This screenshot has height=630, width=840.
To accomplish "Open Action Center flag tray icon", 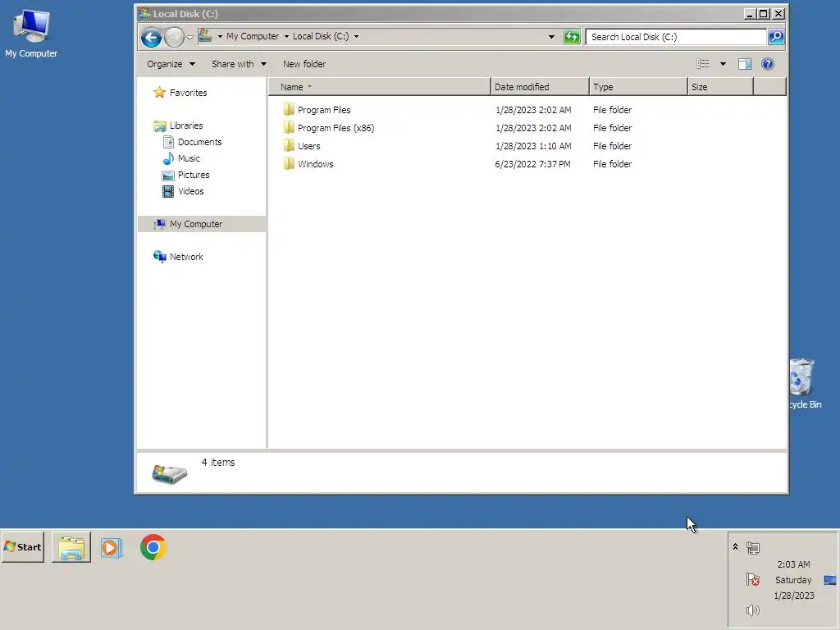I will 753,579.
